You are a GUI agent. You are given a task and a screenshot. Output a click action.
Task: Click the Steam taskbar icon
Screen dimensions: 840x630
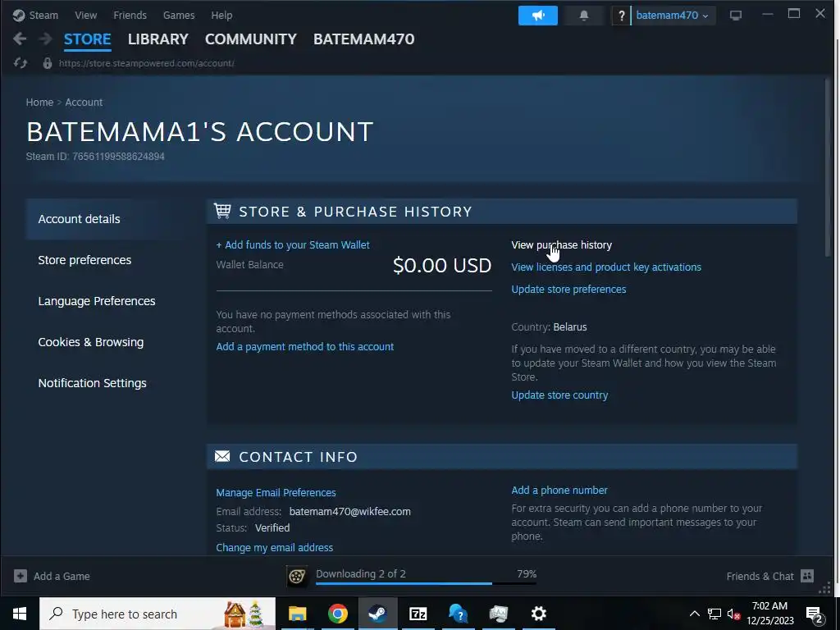click(x=377, y=614)
